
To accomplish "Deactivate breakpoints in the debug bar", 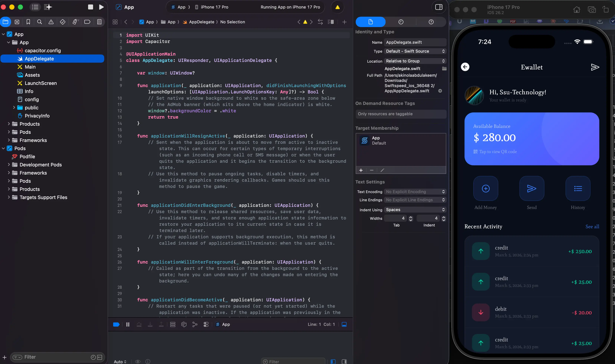I will point(116,324).
